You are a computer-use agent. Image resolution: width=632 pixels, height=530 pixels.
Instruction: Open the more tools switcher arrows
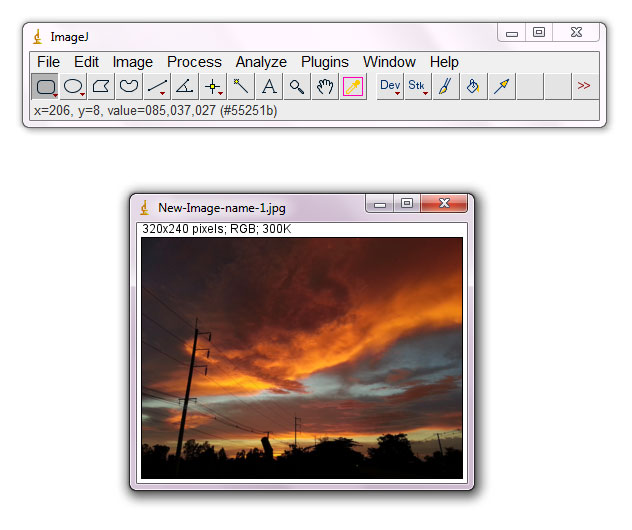[584, 85]
